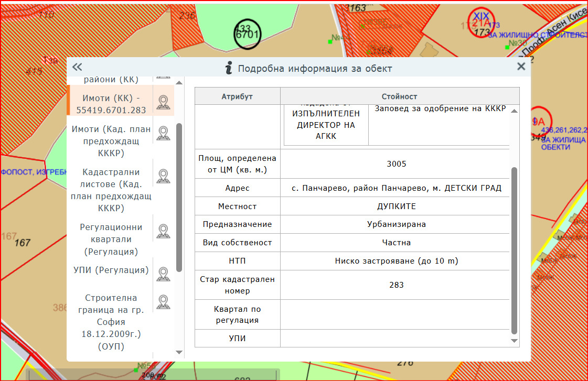
Task: Click locate icon for Имоти (Кад. план предхождащ КККР)
Action: (x=164, y=133)
